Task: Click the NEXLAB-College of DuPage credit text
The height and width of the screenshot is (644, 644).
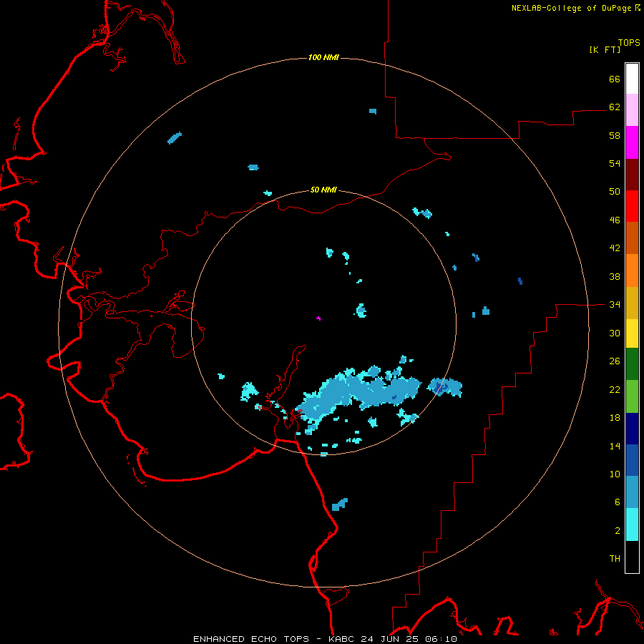Action: pos(571,8)
